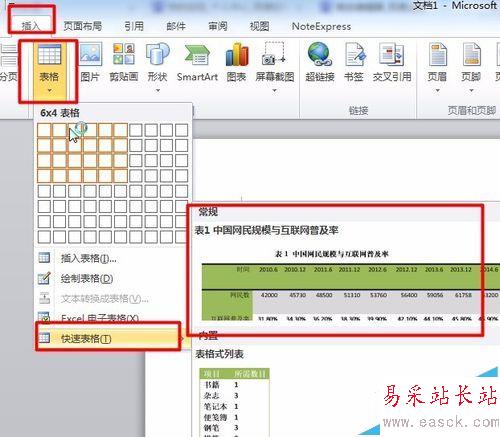The image size is (500, 437).
Task: Expand the 屏幕截图 dropdown arrow
Action: [x=275, y=90]
